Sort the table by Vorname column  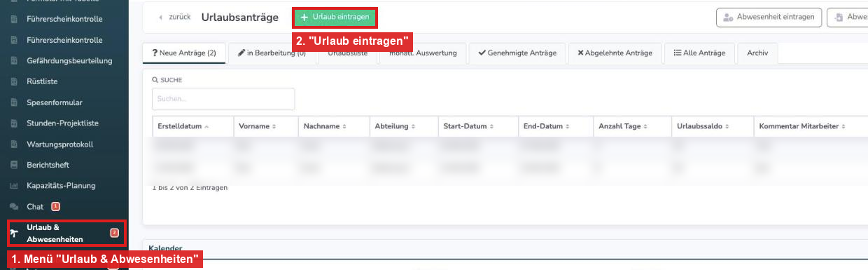point(266,126)
